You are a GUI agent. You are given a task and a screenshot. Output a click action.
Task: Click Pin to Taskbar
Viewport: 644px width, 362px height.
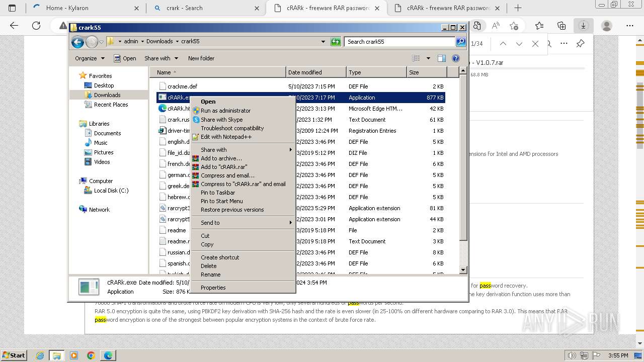pyautogui.click(x=218, y=193)
